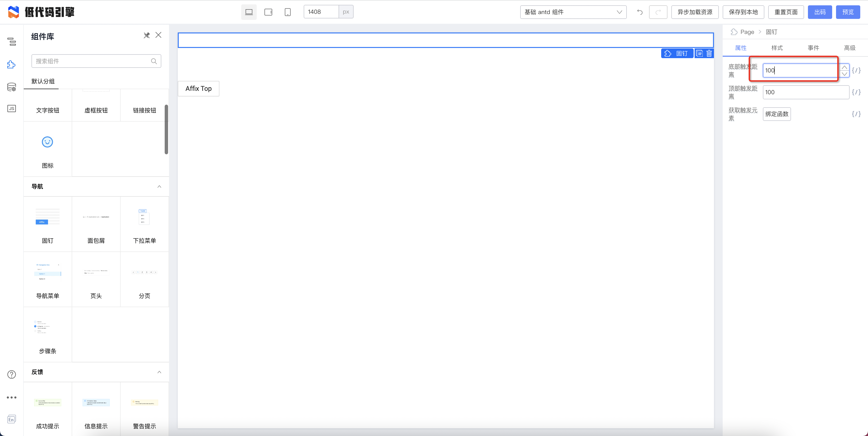
Task: Collapse the 反馈 component group
Action: pyautogui.click(x=159, y=372)
